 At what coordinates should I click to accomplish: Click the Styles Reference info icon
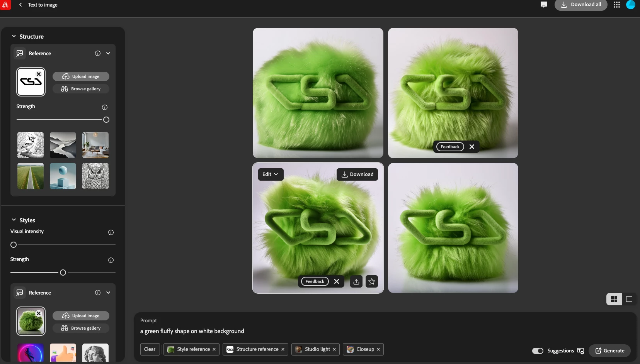(98, 293)
